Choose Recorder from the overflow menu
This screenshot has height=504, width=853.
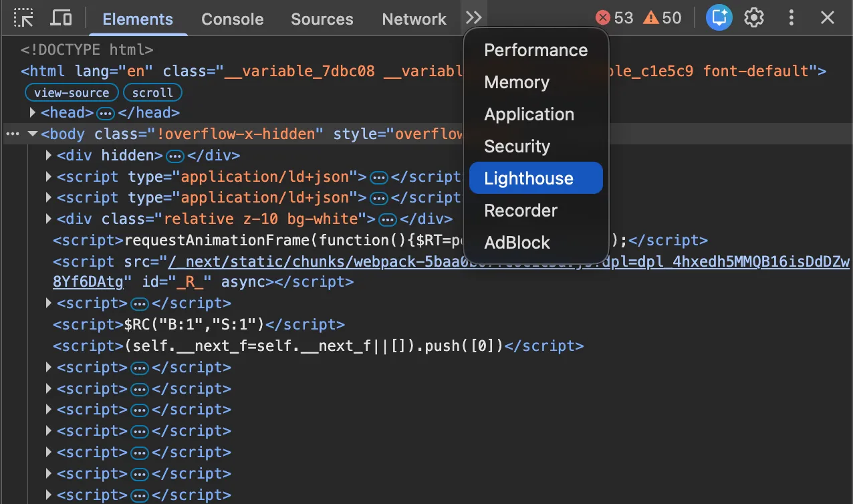(x=536, y=211)
